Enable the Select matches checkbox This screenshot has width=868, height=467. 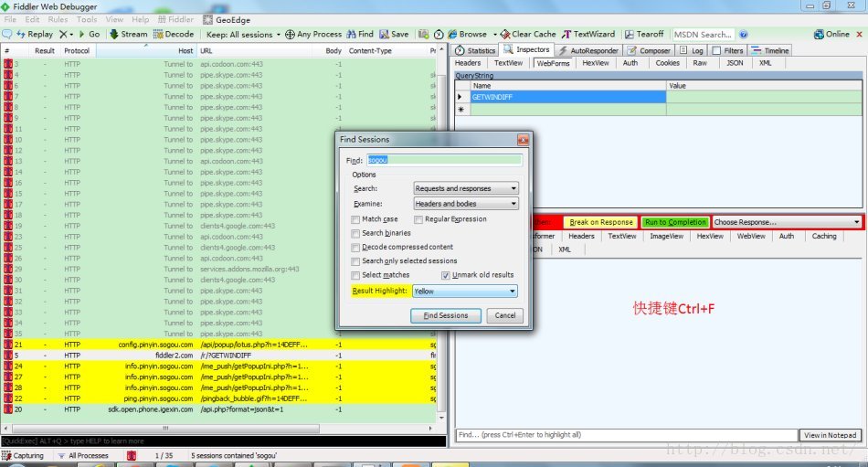click(x=355, y=275)
